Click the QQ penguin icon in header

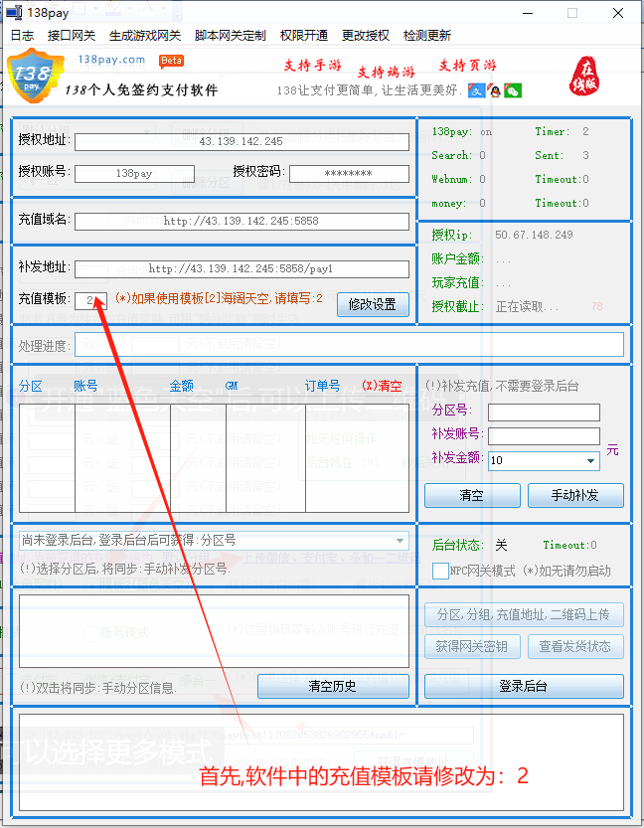pyautogui.click(x=494, y=90)
